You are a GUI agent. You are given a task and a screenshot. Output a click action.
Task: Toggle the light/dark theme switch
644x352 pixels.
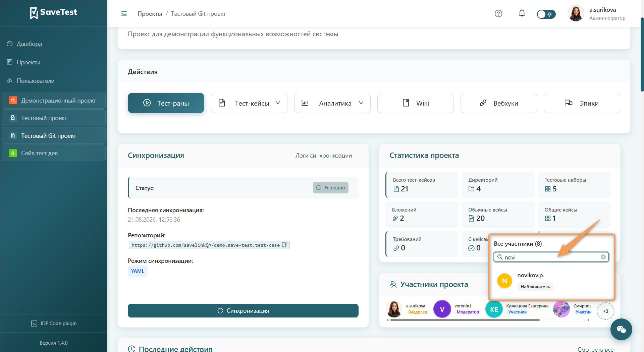pyautogui.click(x=546, y=14)
